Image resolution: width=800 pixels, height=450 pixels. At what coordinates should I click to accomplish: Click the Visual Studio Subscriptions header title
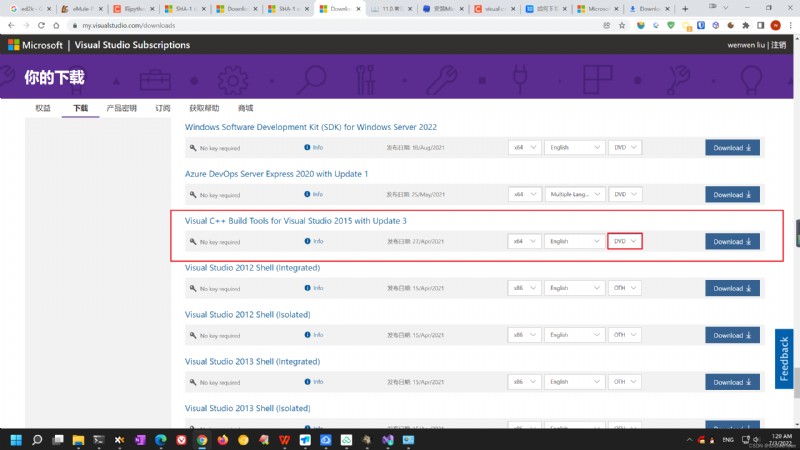pos(132,45)
